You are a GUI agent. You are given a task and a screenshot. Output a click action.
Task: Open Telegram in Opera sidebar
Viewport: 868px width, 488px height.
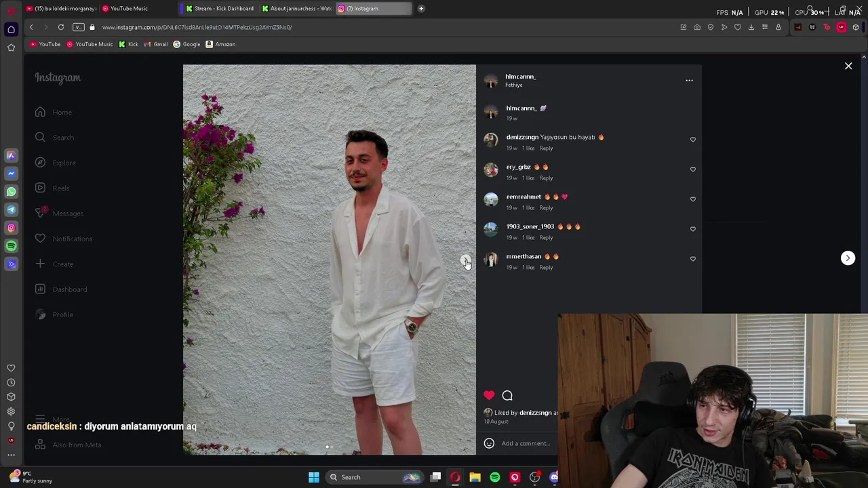(11, 209)
